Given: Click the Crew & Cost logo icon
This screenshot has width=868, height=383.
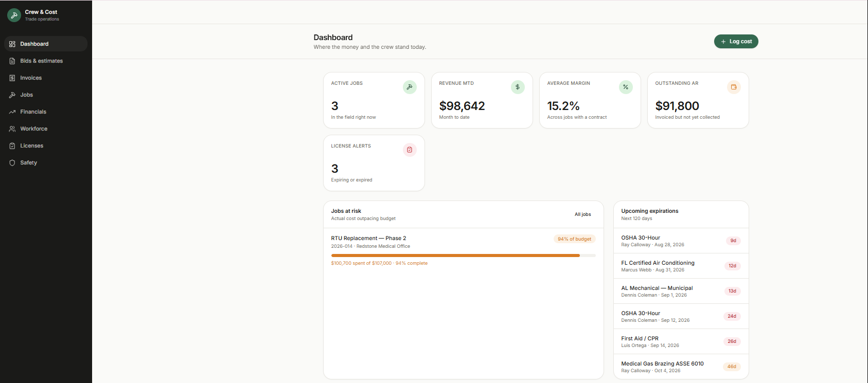Looking at the screenshot, I should tap(14, 15).
